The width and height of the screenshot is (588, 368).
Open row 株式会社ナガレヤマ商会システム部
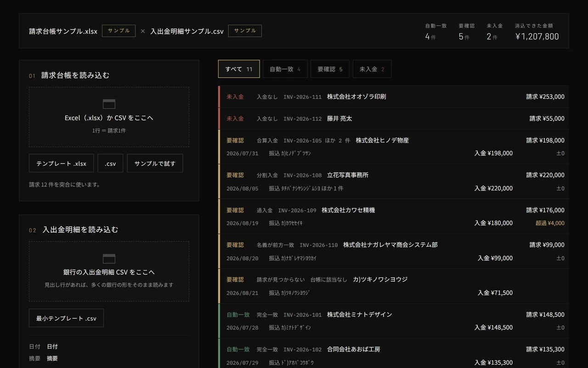(x=393, y=251)
